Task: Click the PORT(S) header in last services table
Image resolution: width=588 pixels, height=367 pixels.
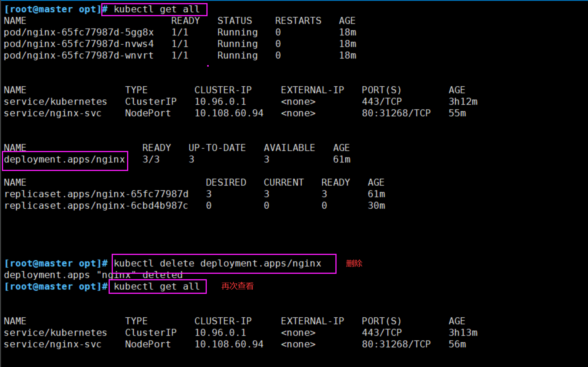Action: (x=382, y=321)
